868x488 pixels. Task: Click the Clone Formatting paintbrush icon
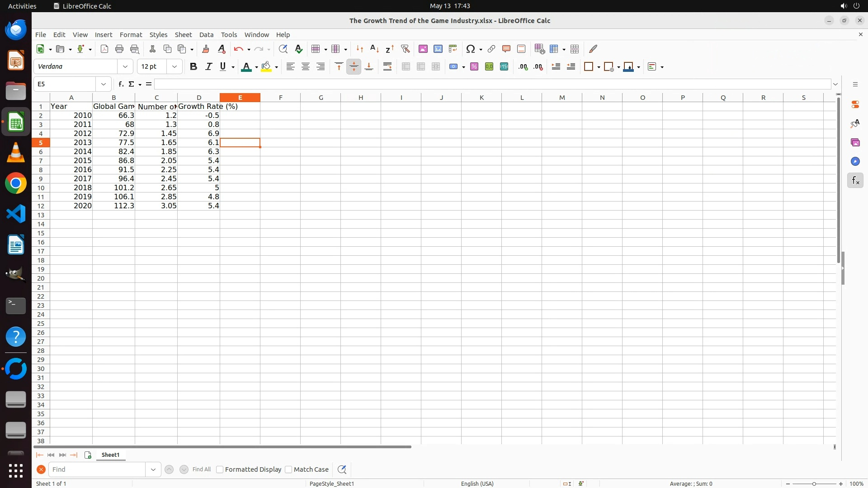point(206,49)
